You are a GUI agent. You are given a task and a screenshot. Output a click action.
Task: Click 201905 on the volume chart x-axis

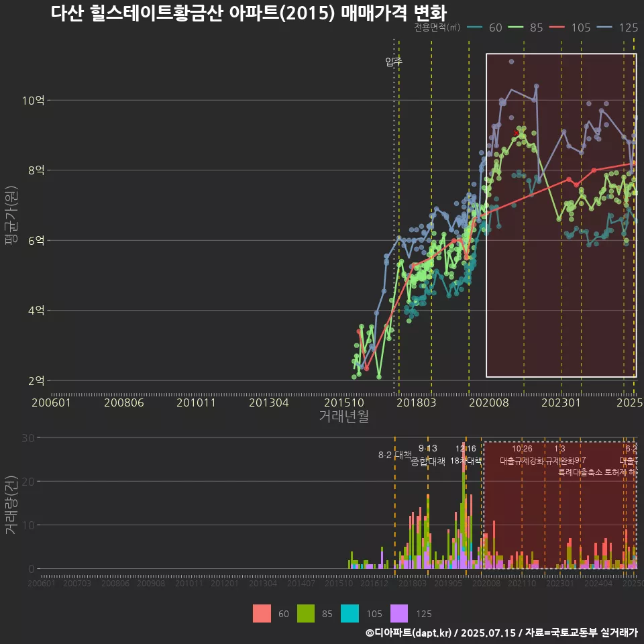(448, 583)
